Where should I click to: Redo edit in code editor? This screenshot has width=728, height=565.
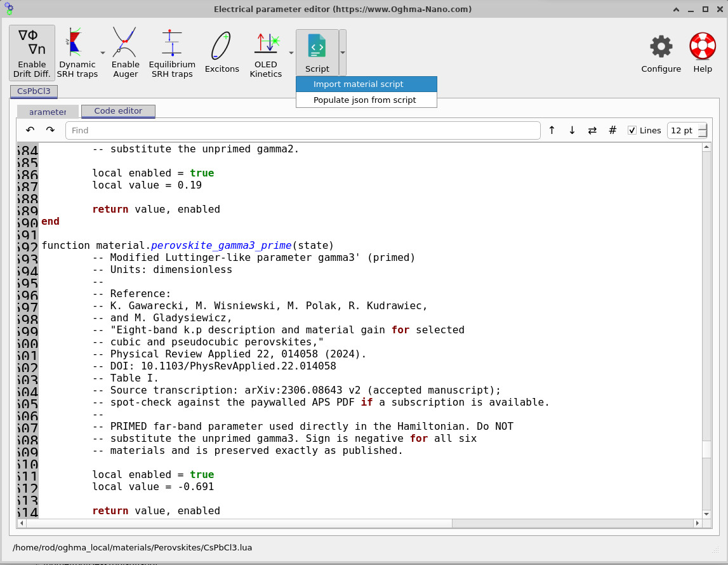pos(50,130)
